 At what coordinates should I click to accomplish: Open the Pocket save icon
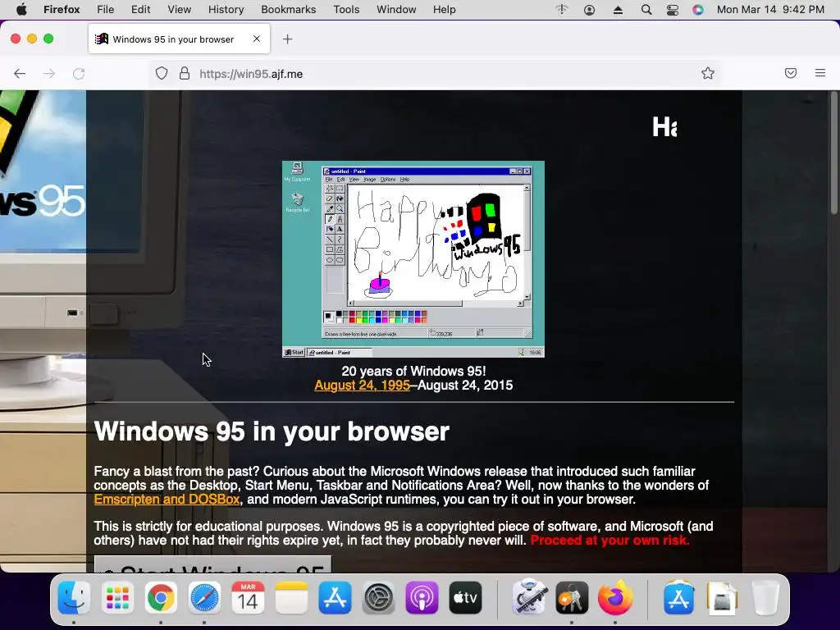[791, 73]
